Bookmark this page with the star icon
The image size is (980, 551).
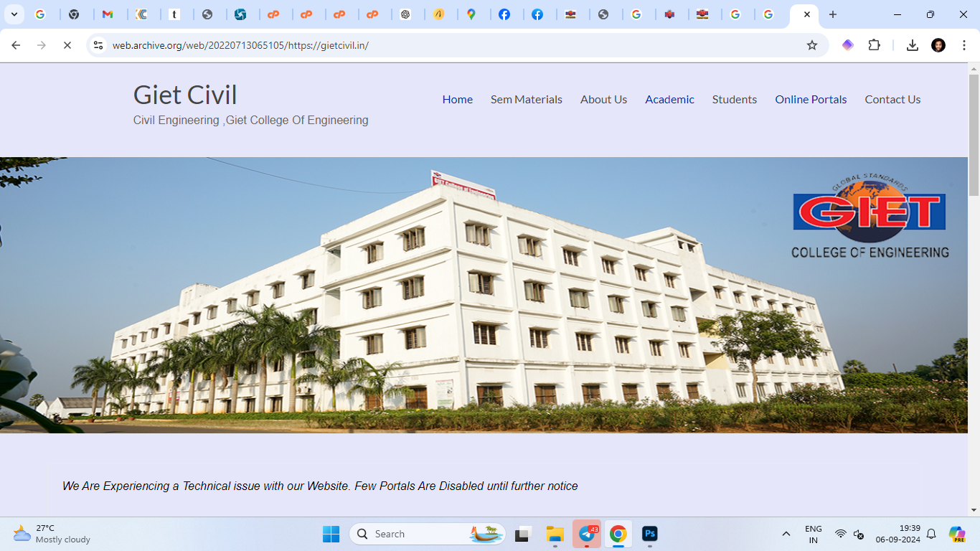(x=812, y=45)
